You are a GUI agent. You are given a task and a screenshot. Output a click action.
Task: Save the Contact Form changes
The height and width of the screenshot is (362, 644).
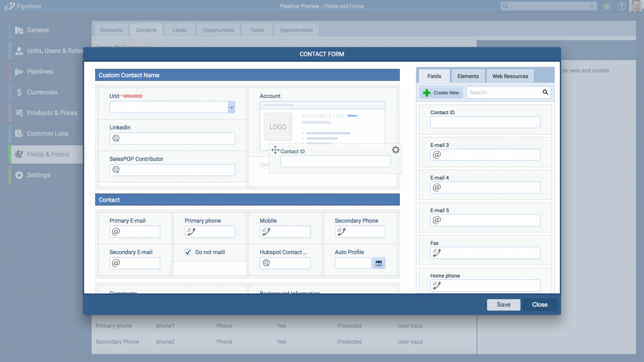(x=503, y=304)
